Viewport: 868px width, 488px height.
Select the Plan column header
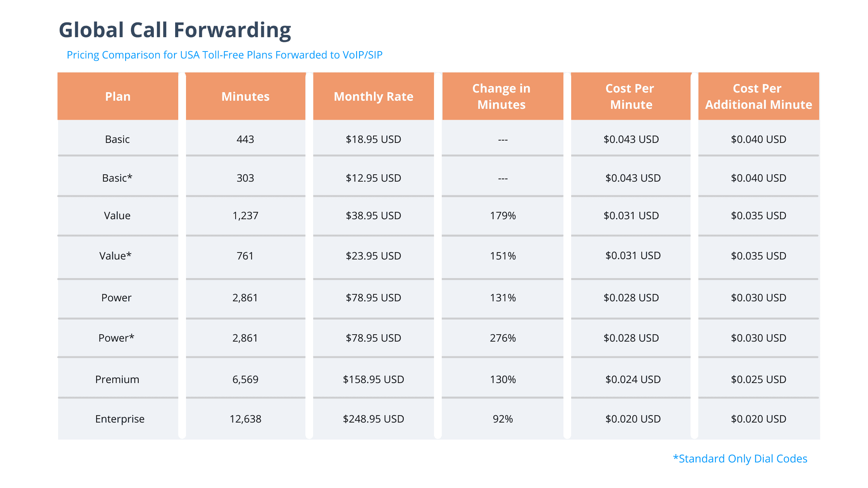tap(118, 96)
